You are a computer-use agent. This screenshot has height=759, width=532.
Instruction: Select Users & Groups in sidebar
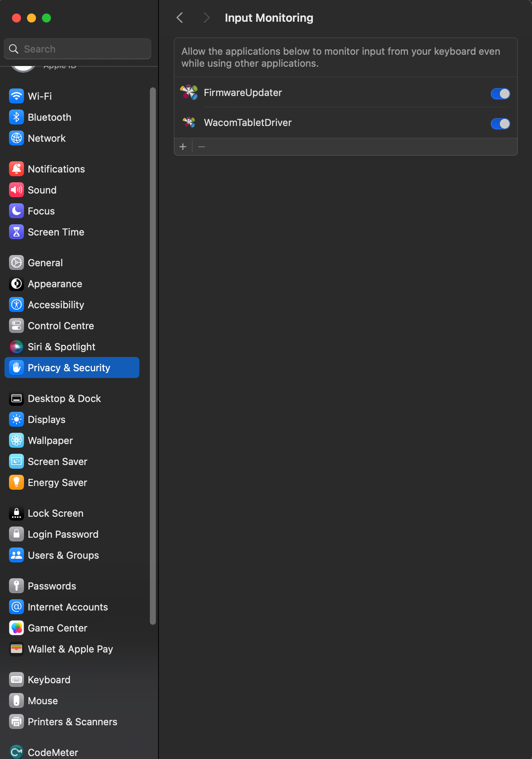click(63, 555)
